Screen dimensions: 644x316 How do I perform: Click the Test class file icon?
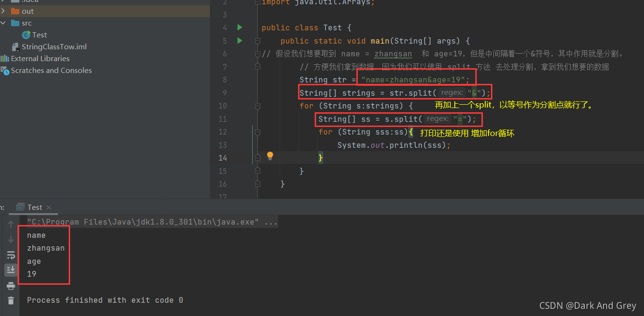click(27, 35)
